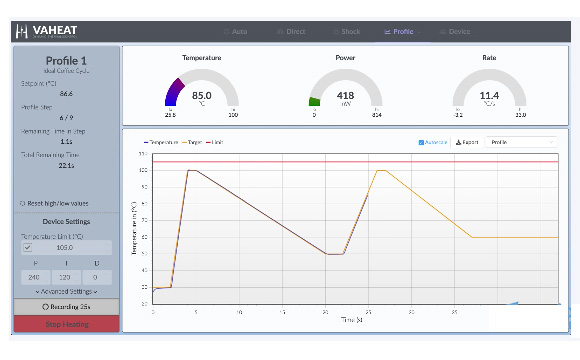Click the red Limit line in the chart
This screenshot has height=360, width=580.
(355, 162)
